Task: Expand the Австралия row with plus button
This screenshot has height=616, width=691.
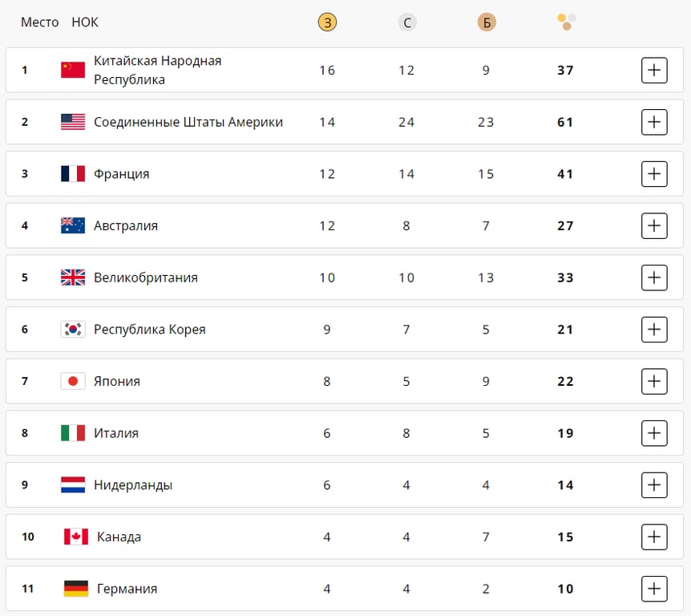Action: [654, 225]
